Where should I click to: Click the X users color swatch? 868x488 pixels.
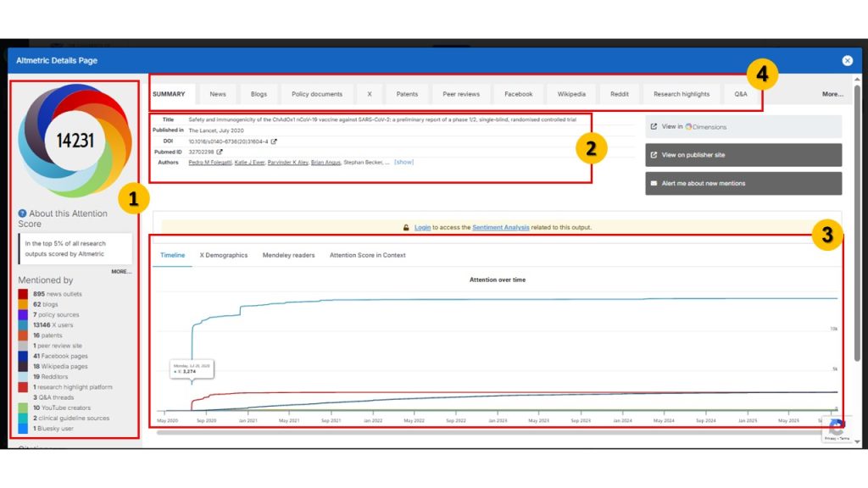pos(23,325)
